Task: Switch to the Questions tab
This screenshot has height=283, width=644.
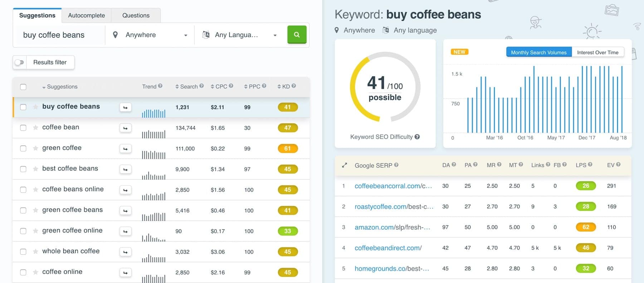Action: point(136,15)
